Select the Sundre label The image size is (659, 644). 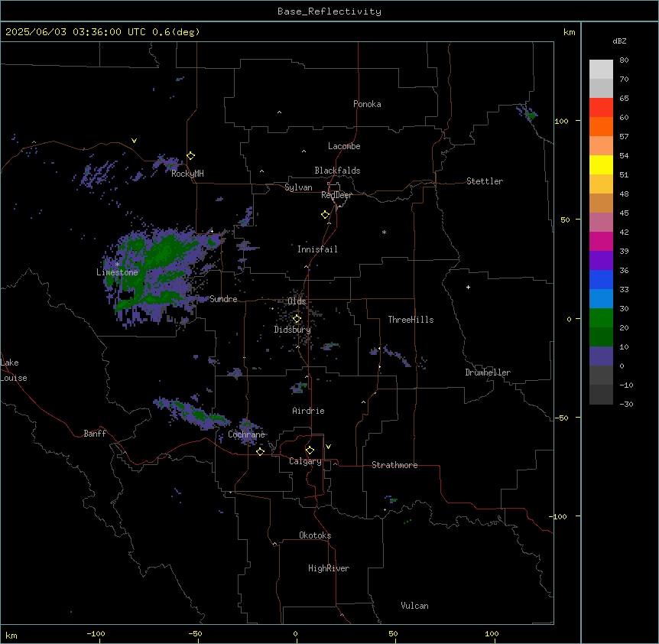pos(223,299)
